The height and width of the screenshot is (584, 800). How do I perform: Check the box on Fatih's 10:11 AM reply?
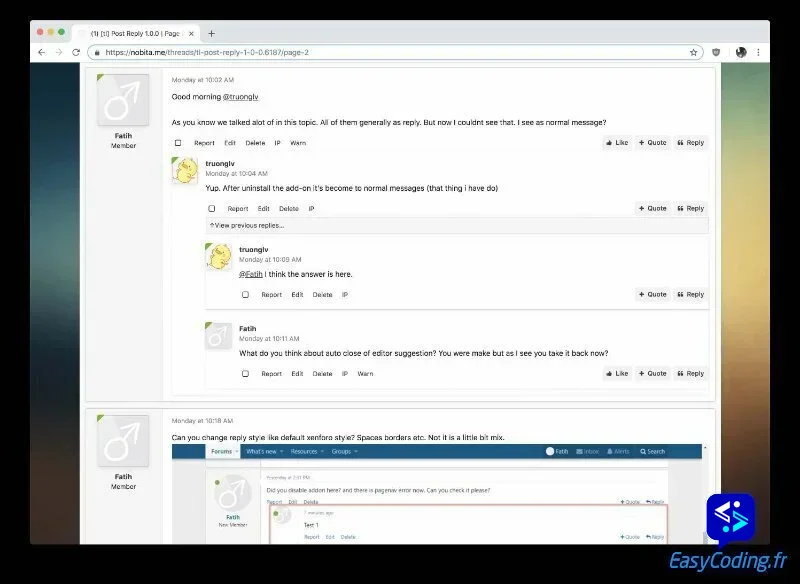[245, 374]
